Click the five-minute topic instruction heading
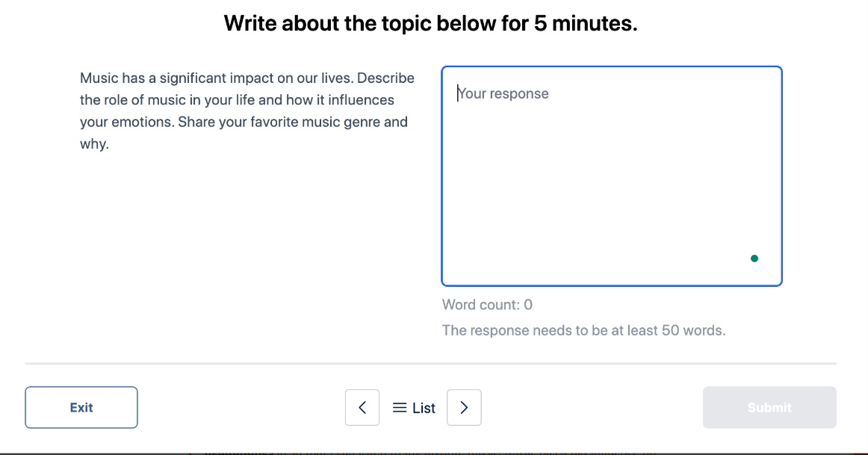Image resolution: width=868 pixels, height=455 pixels. 430,22
